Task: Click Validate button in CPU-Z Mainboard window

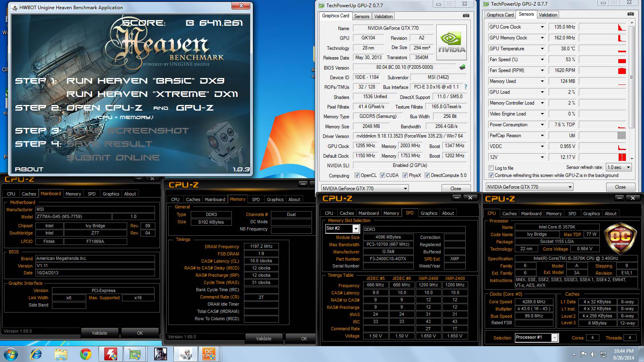Action: coord(99,333)
